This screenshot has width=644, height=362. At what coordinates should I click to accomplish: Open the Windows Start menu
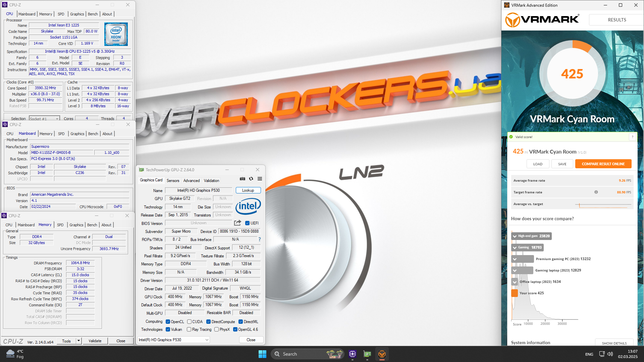(262, 354)
